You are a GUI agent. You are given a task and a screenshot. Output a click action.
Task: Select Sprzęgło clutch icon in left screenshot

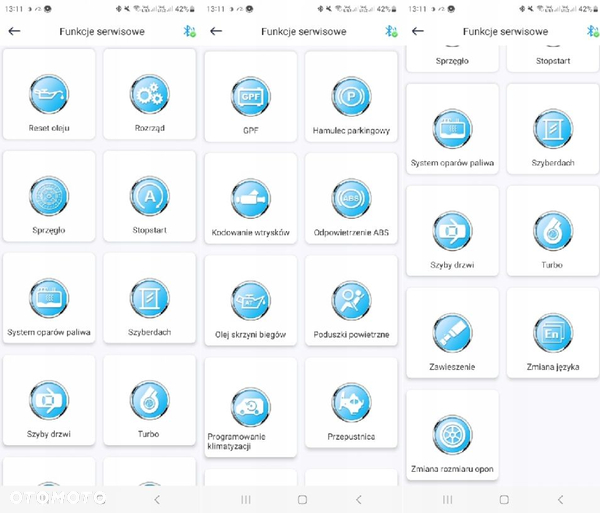[49, 196]
